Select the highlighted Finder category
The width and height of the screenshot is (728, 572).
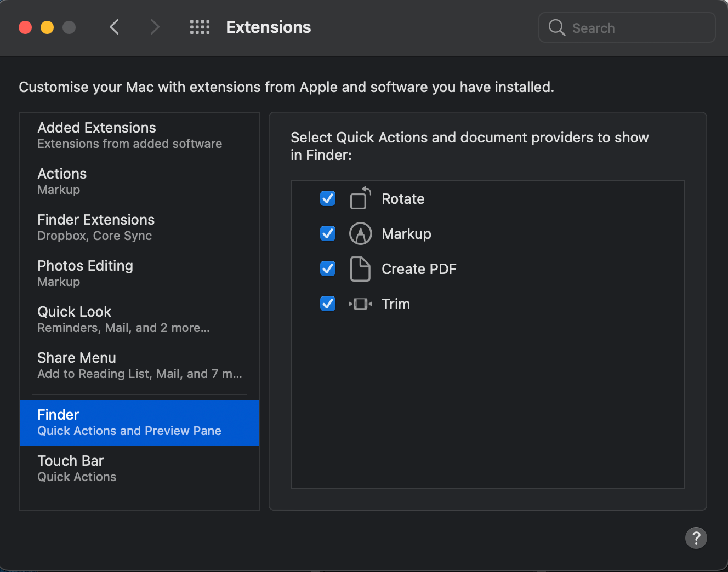click(x=139, y=423)
